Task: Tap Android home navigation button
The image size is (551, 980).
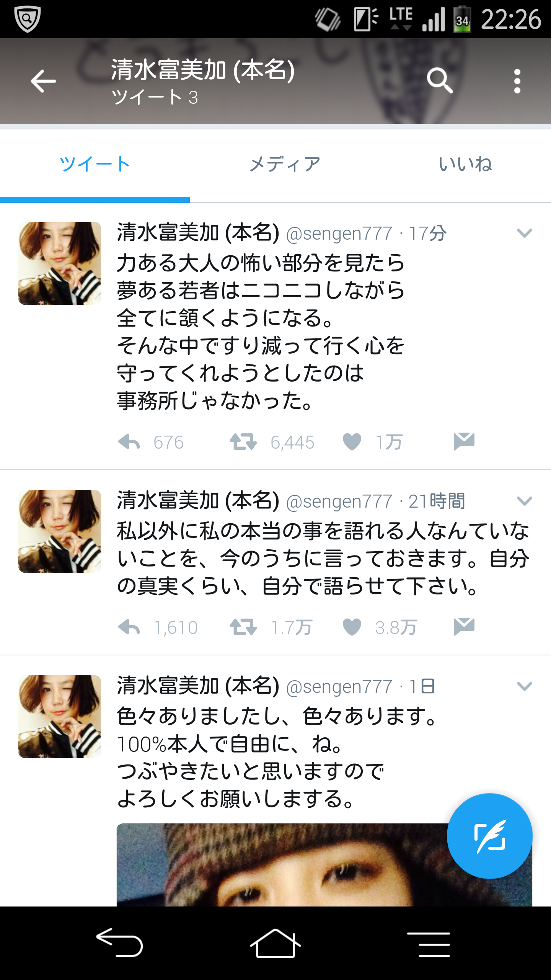Action: tap(275, 943)
